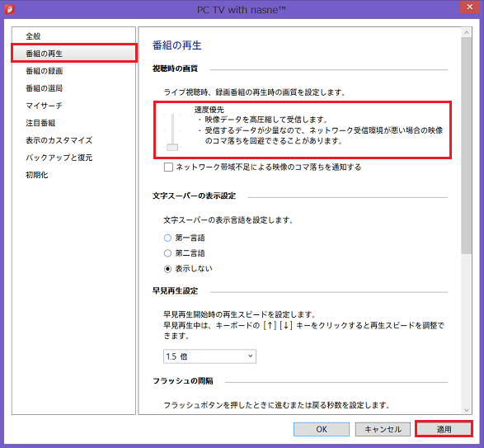The height and width of the screenshot is (448, 484).
Task: Click the 視聴時の画質 section header
Action: click(x=175, y=68)
